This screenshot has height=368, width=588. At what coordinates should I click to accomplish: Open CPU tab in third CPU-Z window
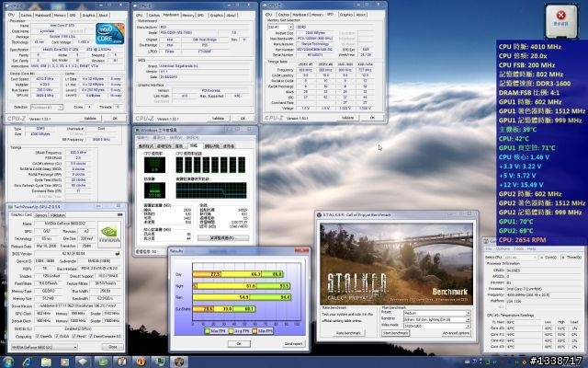(x=268, y=15)
